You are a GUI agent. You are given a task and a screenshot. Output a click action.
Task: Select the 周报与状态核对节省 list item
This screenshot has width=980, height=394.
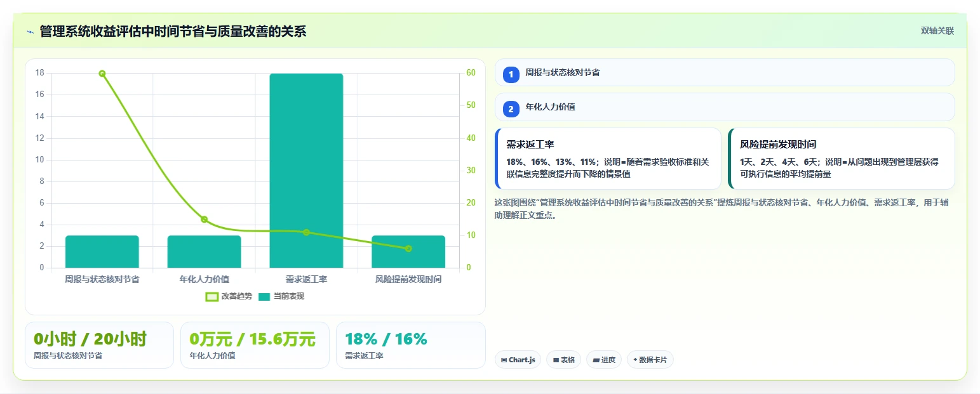(x=725, y=72)
